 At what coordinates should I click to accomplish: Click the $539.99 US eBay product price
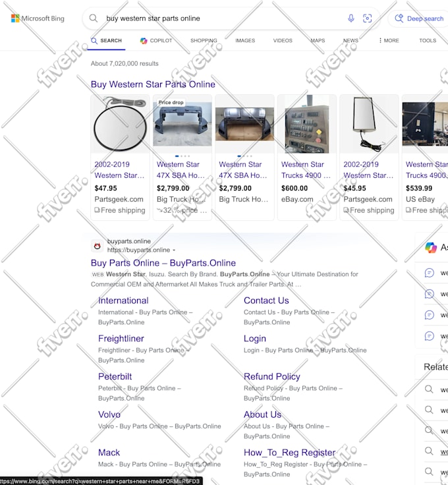pyautogui.click(x=419, y=188)
